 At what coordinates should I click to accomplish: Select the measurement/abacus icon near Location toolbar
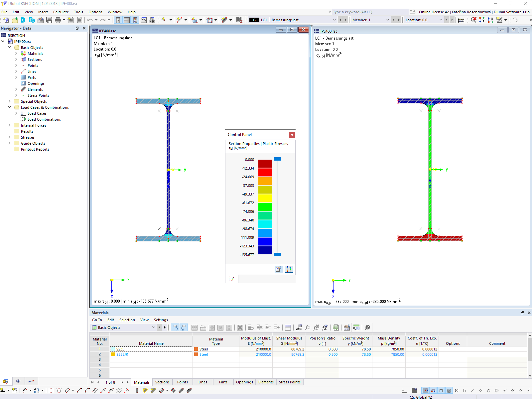[x=461, y=20]
